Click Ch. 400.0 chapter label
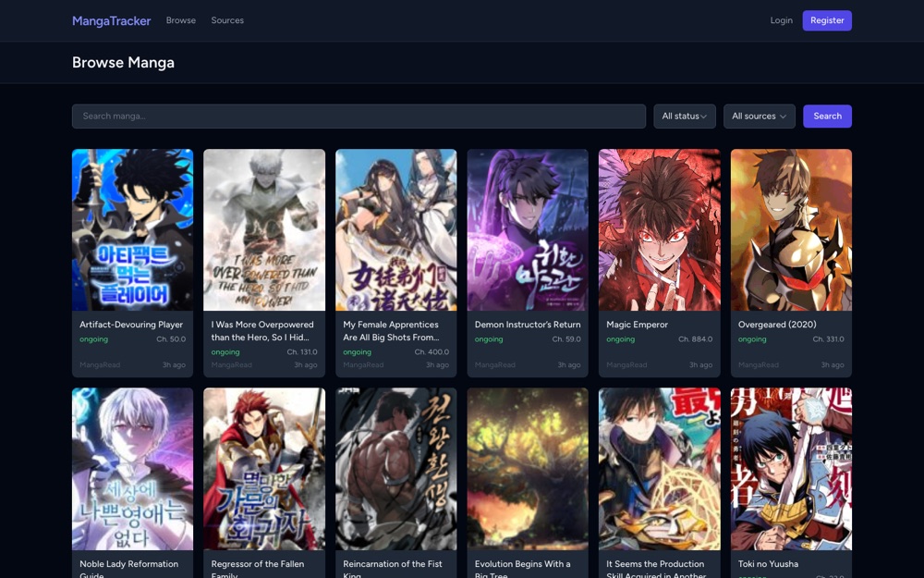This screenshot has width=924, height=578. pyautogui.click(x=432, y=352)
